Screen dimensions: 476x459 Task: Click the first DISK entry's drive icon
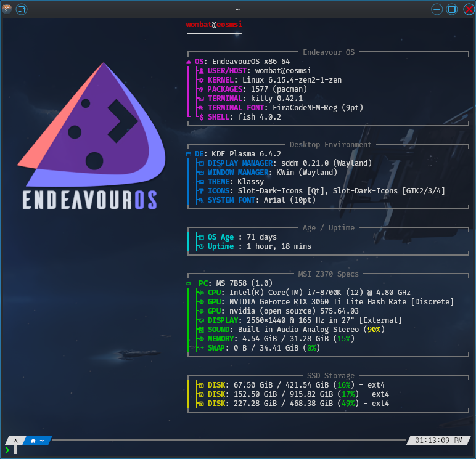(201, 385)
